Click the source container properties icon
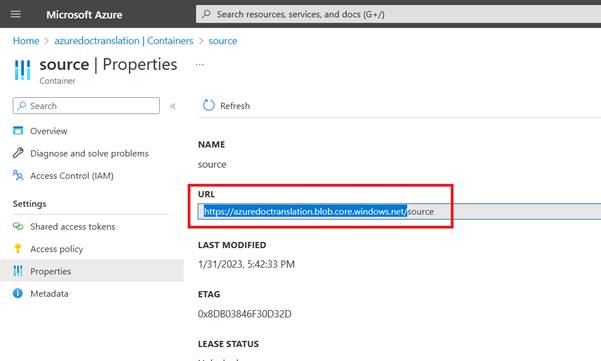Image resolution: width=601 pixels, height=361 pixels. click(22, 70)
